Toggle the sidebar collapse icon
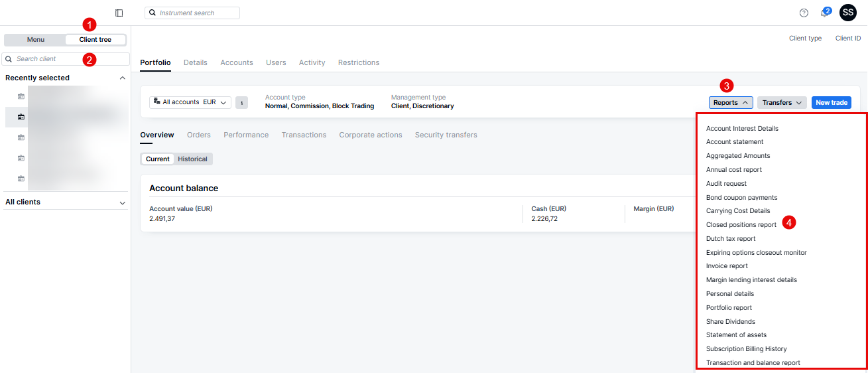The width and height of the screenshot is (868, 373). (x=119, y=13)
